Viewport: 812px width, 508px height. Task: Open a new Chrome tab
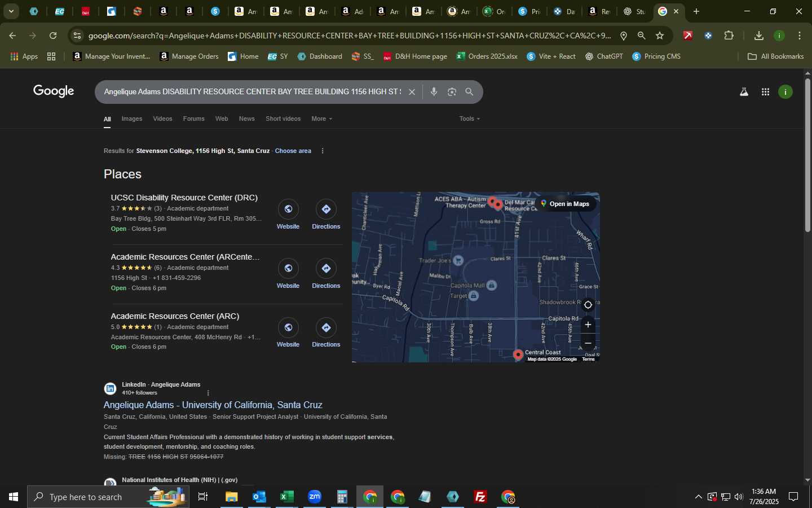click(x=696, y=11)
